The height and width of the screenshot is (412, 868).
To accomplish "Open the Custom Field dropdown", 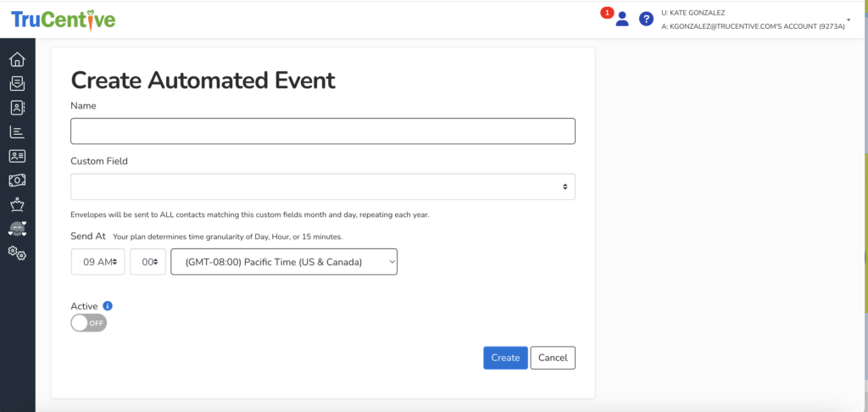I will click(x=322, y=187).
